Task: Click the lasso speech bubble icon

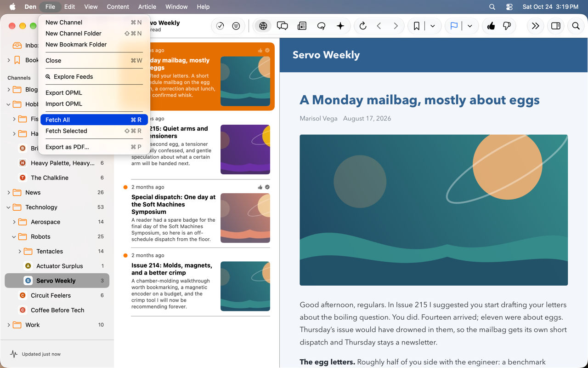Action: tap(321, 26)
